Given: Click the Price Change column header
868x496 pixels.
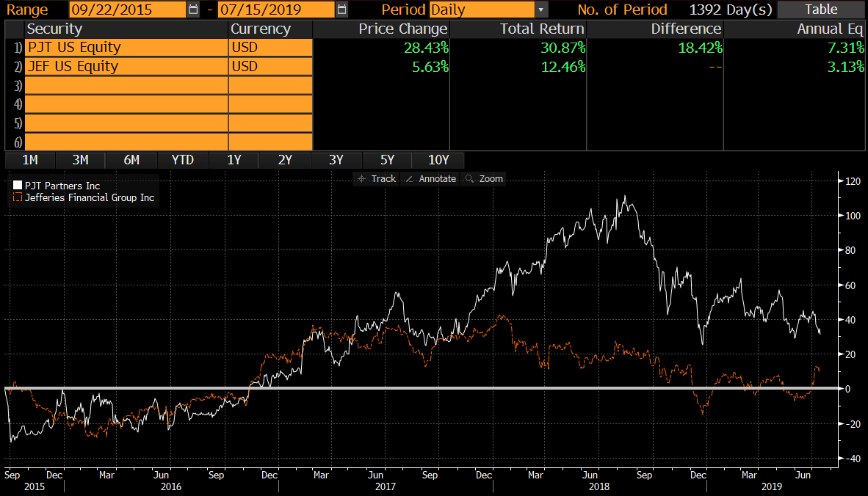Looking at the screenshot, I should 403,29.
